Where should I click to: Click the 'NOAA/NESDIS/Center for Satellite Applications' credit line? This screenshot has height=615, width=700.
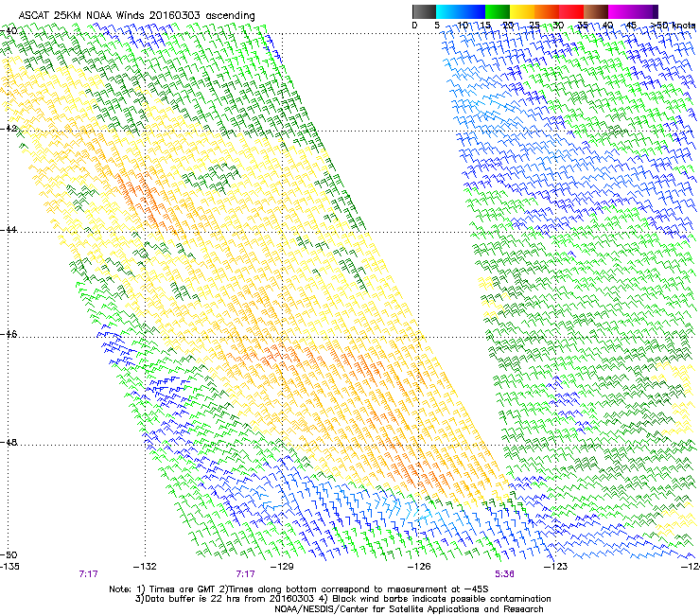pyautogui.click(x=409, y=609)
